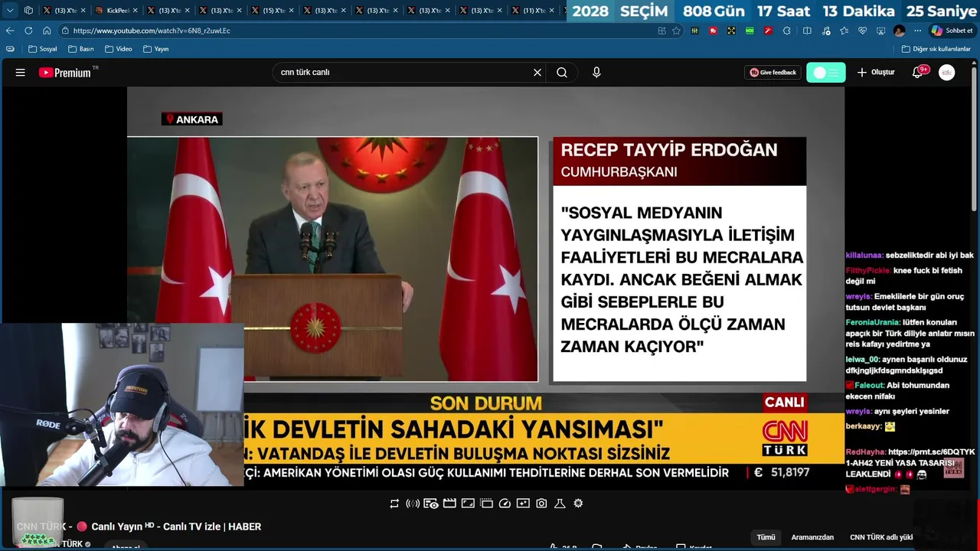Open the player enhancer settings gear
980x551 pixels.
578,504
